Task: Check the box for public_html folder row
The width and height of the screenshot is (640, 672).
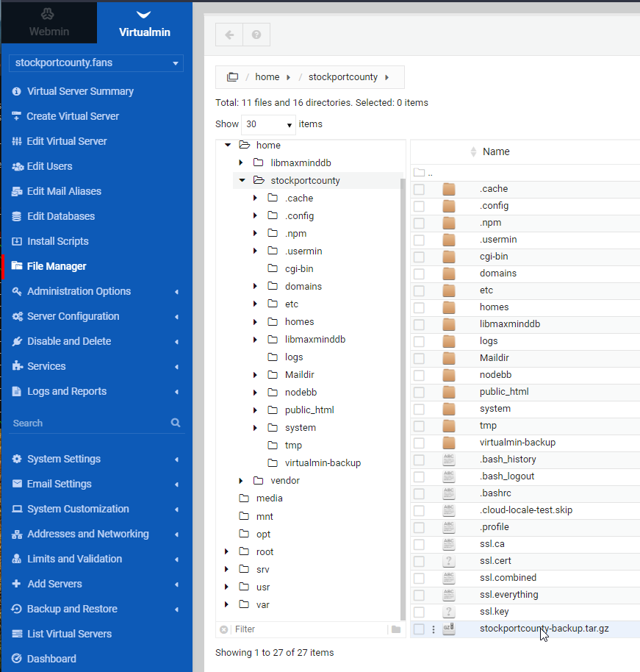Action: (419, 393)
